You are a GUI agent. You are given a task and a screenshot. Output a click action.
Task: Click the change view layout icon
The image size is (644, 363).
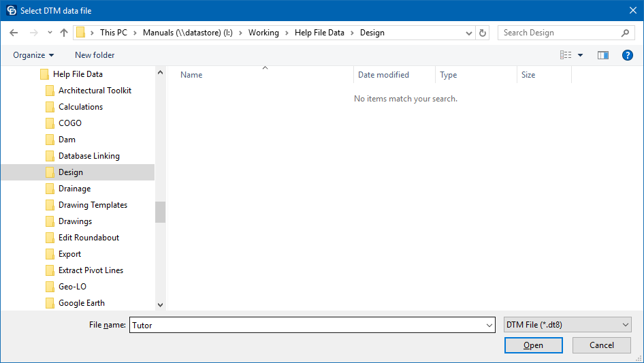coord(566,55)
